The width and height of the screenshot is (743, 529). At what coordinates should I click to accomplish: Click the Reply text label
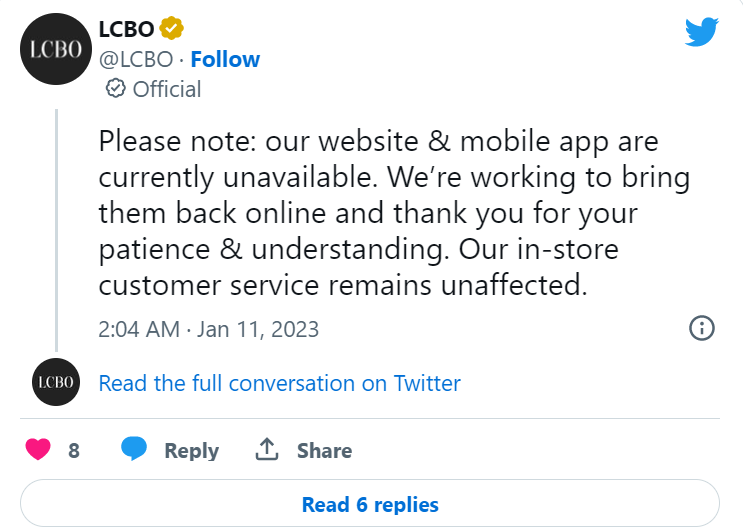(x=191, y=450)
